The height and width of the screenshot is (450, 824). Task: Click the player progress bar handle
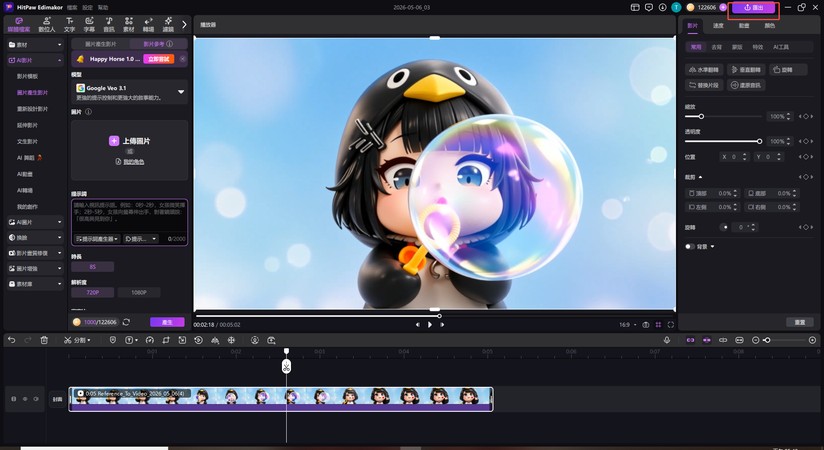439,316
